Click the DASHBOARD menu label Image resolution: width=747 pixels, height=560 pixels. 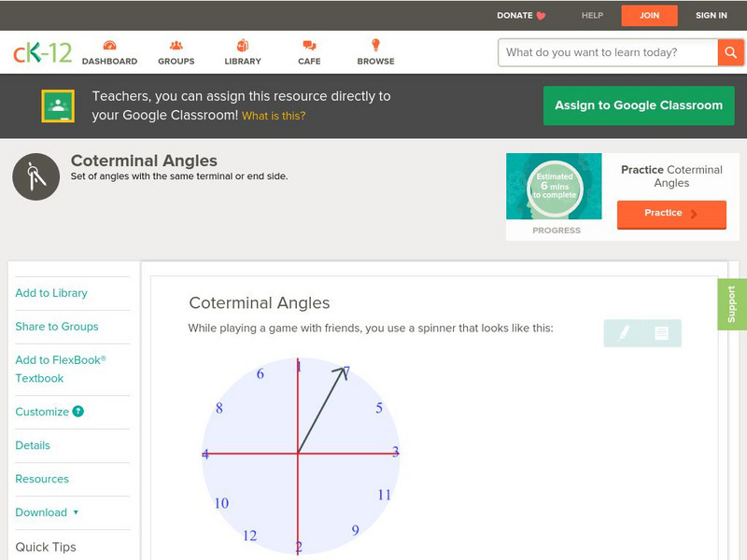coord(109,61)
